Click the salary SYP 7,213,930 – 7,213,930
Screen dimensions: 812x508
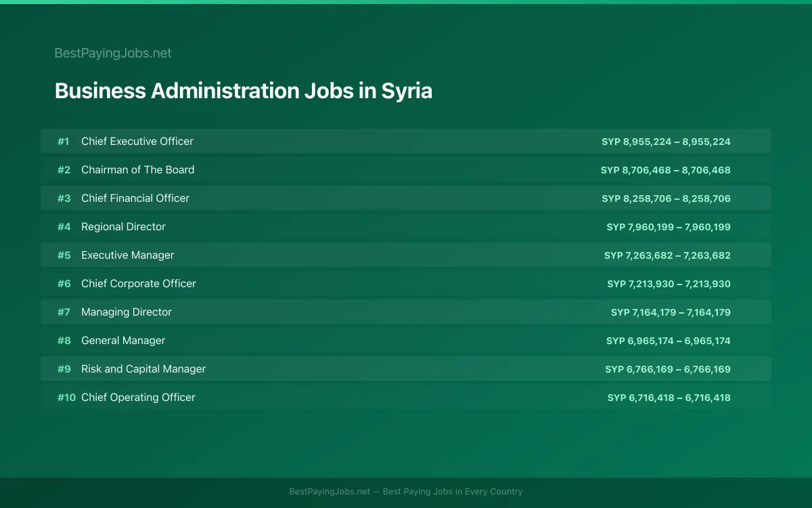(669, 284)
